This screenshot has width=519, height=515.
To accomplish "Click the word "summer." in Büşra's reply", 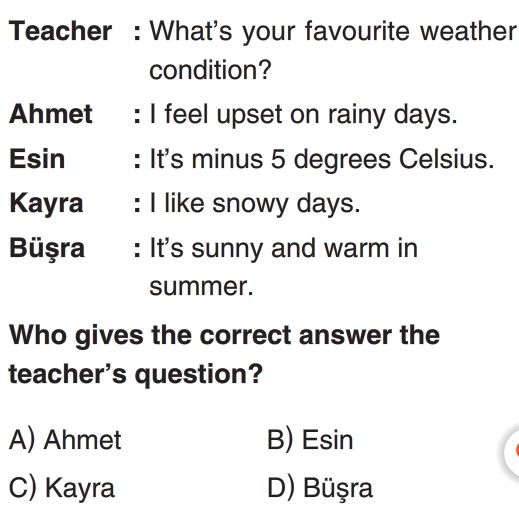I will pos(201,287).
